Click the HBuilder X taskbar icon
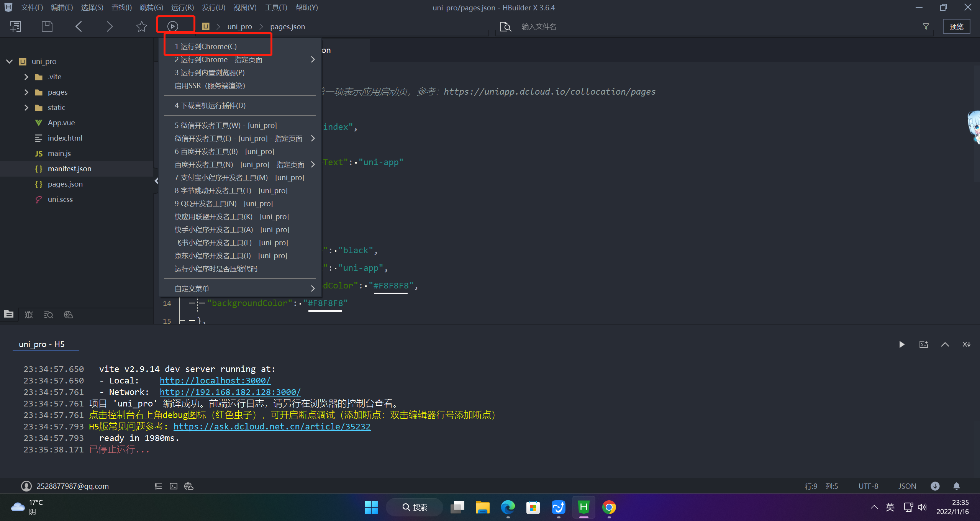 [x=583, y=507]
